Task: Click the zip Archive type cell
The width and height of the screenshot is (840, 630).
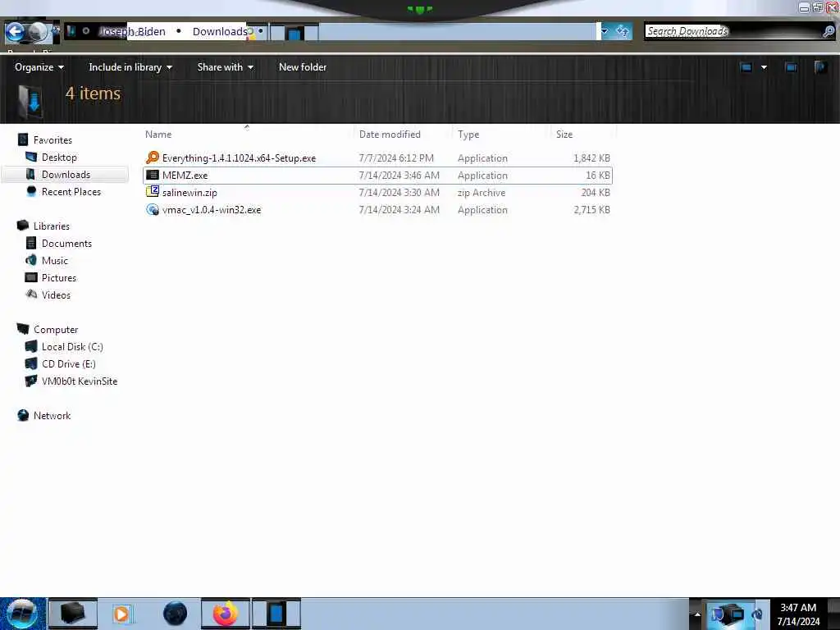Action: (x=481, y=193)
